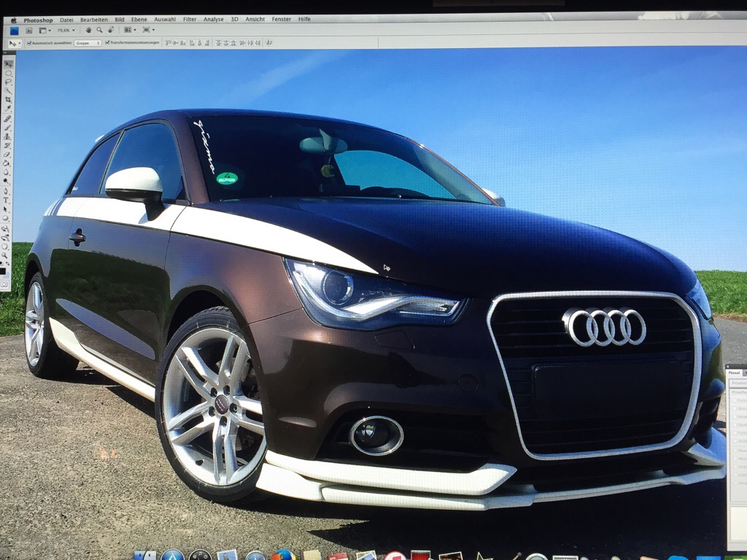Click the Hand icon in application bar

(x=88, y=30)
